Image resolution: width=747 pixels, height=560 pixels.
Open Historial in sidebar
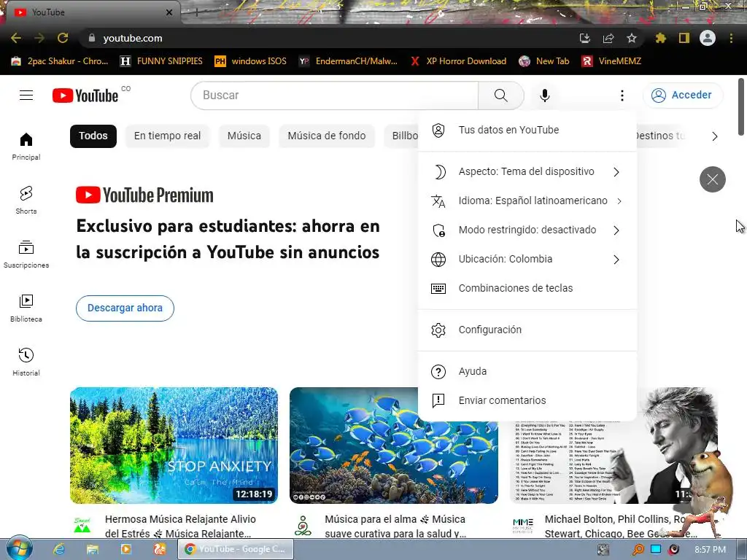click(x=26, y=362)
